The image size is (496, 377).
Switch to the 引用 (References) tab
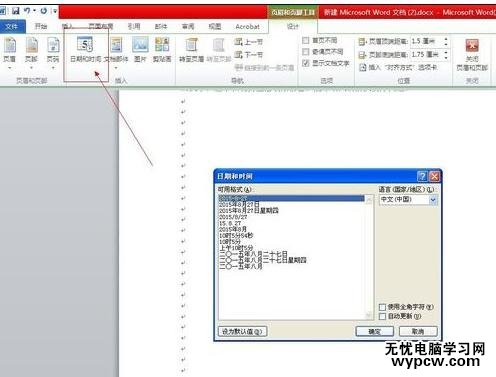tap(134, 26)
